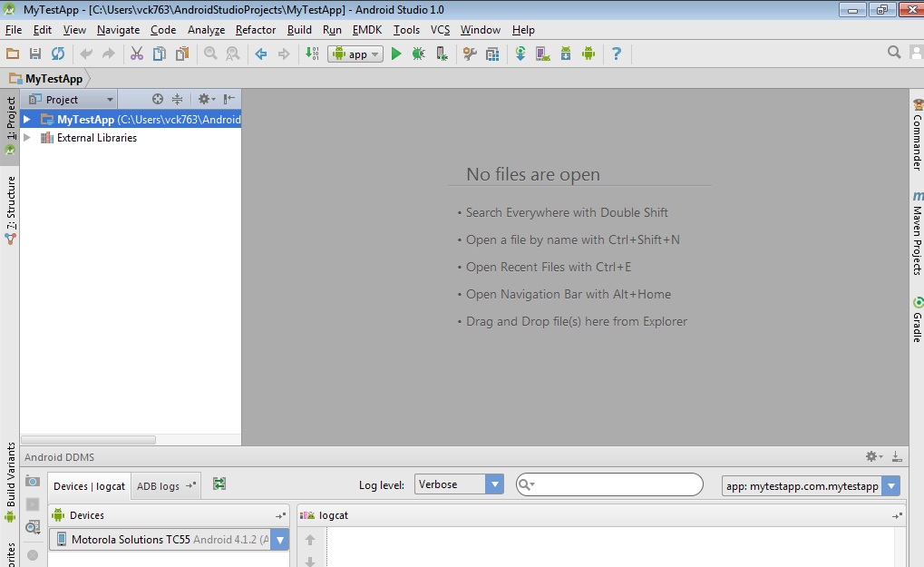Open the Log level Verbose dropdown

click(459, 484)
